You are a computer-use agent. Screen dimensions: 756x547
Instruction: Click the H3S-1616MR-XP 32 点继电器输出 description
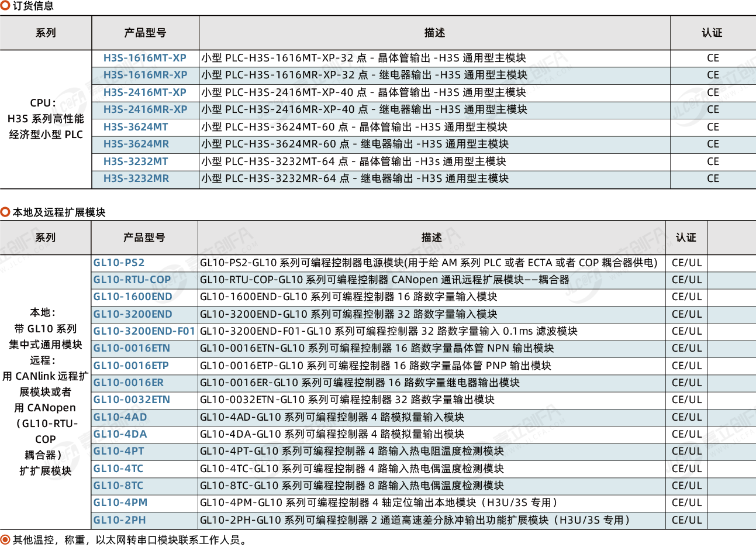[x=364, y=75]
